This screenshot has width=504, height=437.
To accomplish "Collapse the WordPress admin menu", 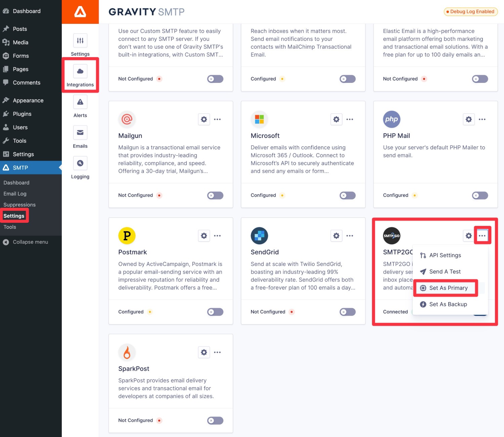I will point(26,242).
